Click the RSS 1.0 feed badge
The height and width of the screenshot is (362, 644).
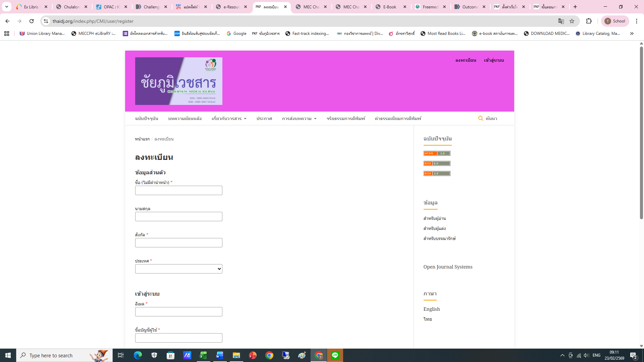(x=437, y=174)
